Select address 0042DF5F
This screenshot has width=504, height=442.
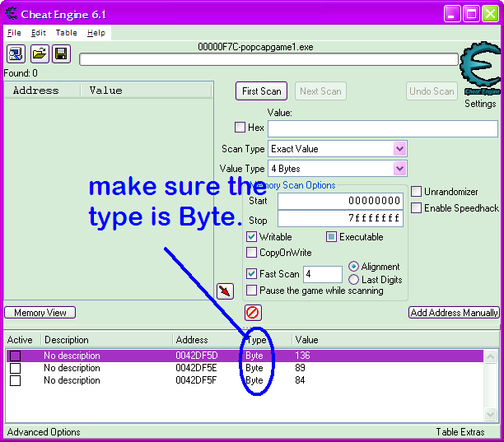[196, 380]
